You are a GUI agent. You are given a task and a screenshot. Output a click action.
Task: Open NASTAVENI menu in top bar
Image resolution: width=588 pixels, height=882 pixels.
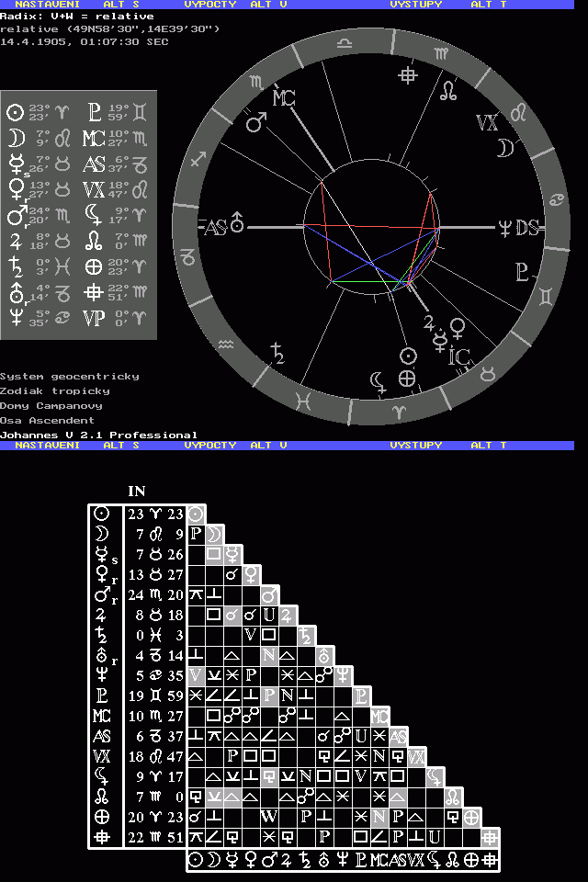point(47,5)
